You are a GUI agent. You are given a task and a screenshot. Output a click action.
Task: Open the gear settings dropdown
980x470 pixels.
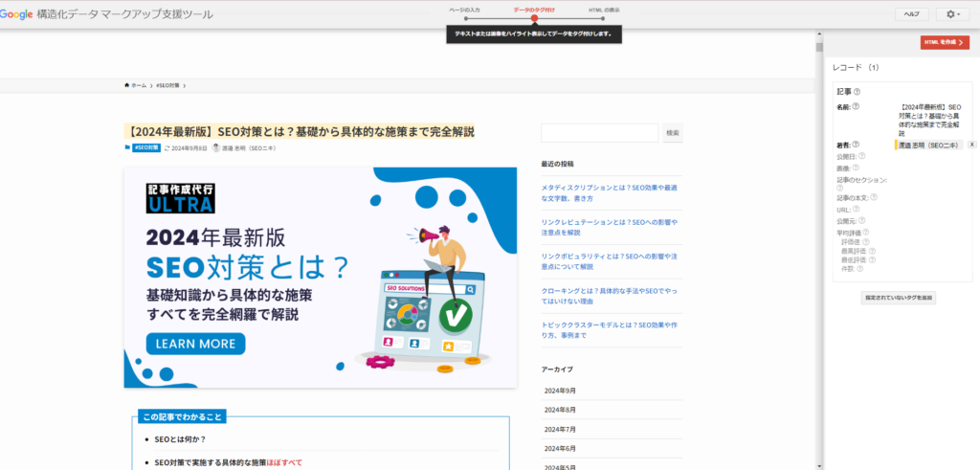click(x=952, y=14)
